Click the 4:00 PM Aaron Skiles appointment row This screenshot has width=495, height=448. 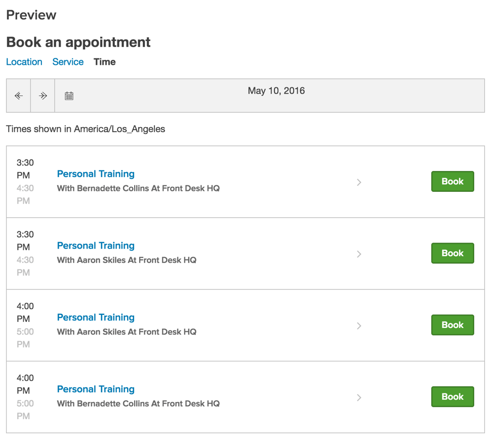[x=245, y=325]
